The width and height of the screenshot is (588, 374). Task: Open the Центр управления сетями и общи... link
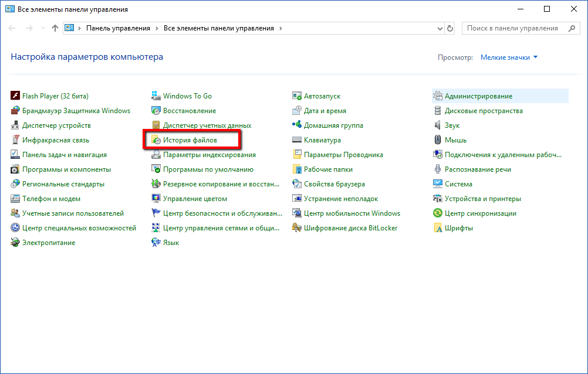coord(221,228)
